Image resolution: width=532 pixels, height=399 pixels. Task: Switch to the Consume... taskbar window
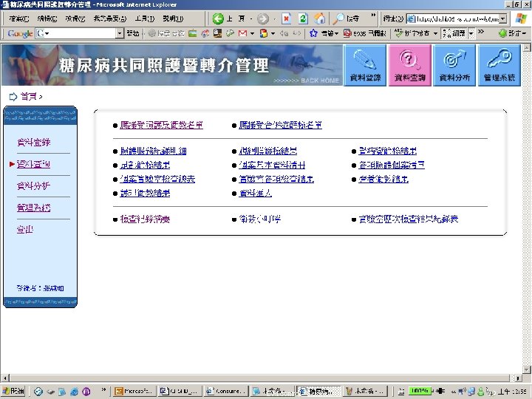pos(227,391)
